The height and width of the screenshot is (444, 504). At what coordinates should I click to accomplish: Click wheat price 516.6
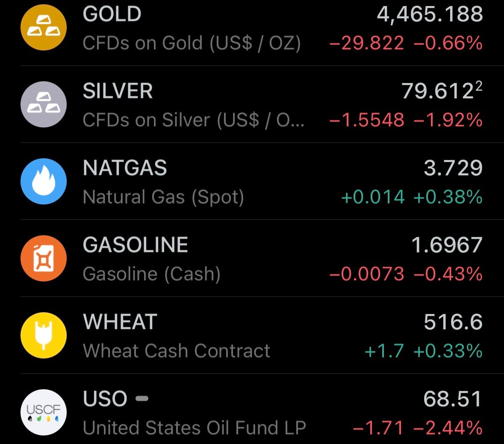(453, 322)
